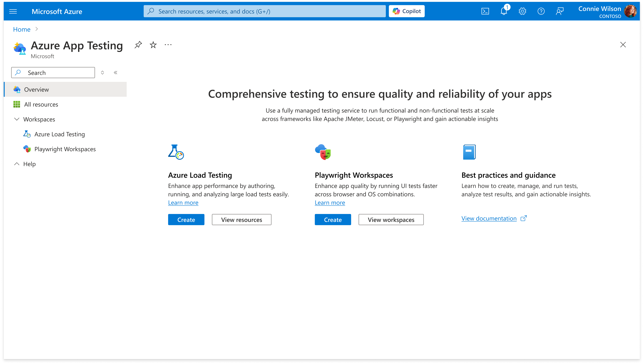The width and height of the screenshot is (643, 364).
Task: Open the help question mark pane
Action: 541,11
